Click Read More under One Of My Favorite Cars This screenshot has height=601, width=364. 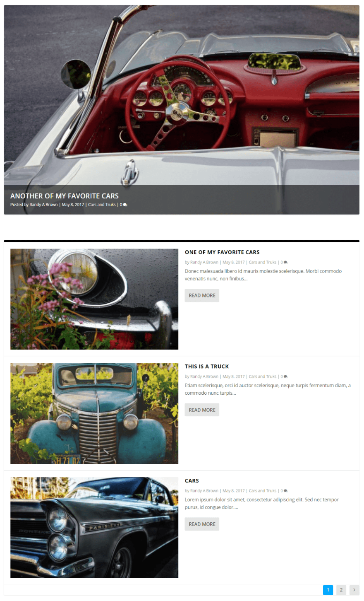202,295
